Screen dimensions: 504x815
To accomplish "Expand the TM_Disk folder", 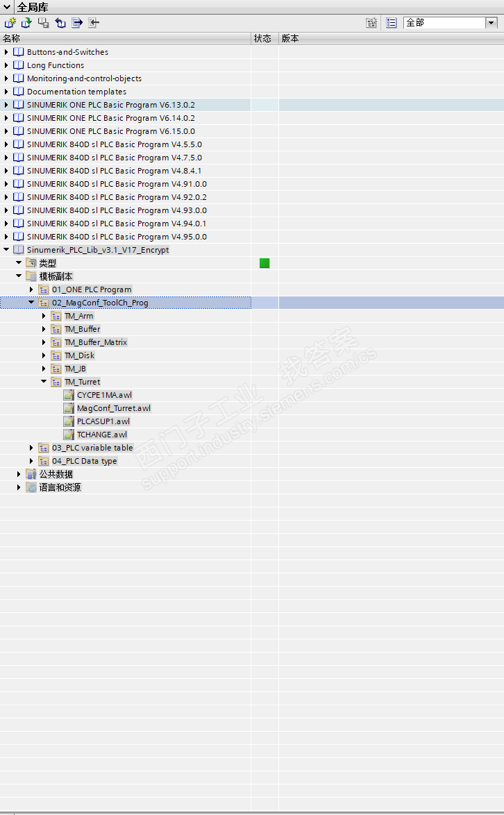I will (x=44, y=355).
